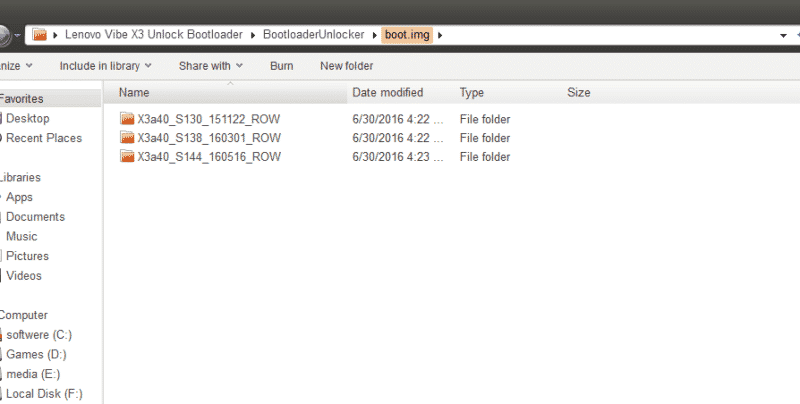Viewport: 800px width, 404px height.
Task: Select X3a40_S144_160516_ROW file name
Action: coord(209,157)
